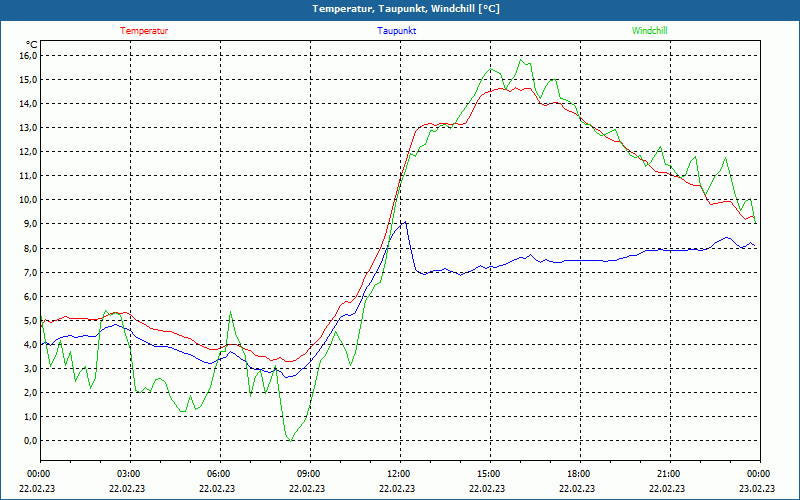Screen dimensions: 800x500
Task: Click the 1,0 y-axis value
Action: pos(31,416)
